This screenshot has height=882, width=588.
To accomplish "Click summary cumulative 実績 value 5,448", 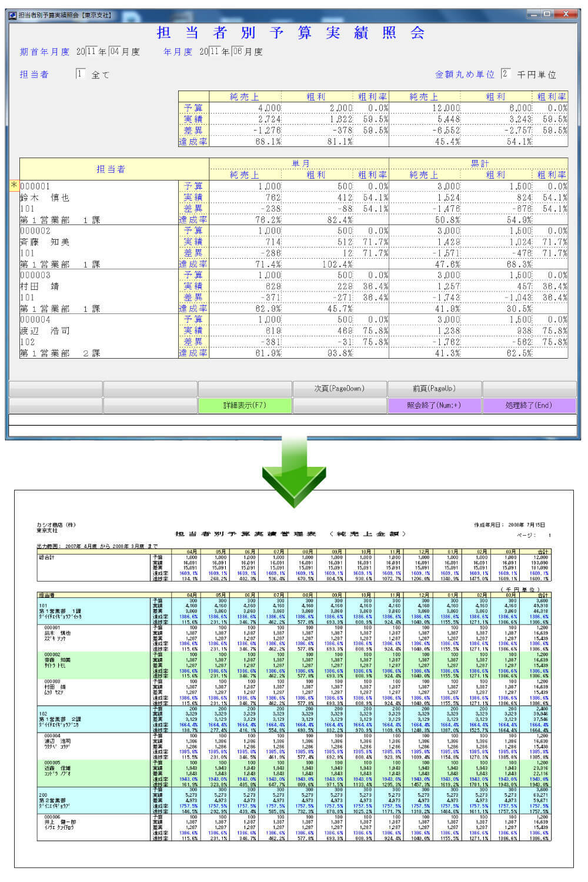I will [449, 119].
